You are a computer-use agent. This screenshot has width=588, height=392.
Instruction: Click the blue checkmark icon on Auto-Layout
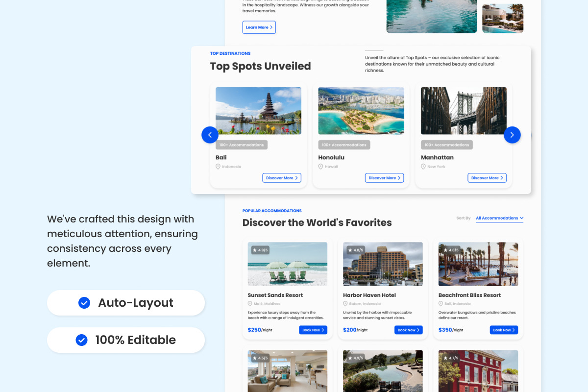pyautogui.click(x=84, y=303)
